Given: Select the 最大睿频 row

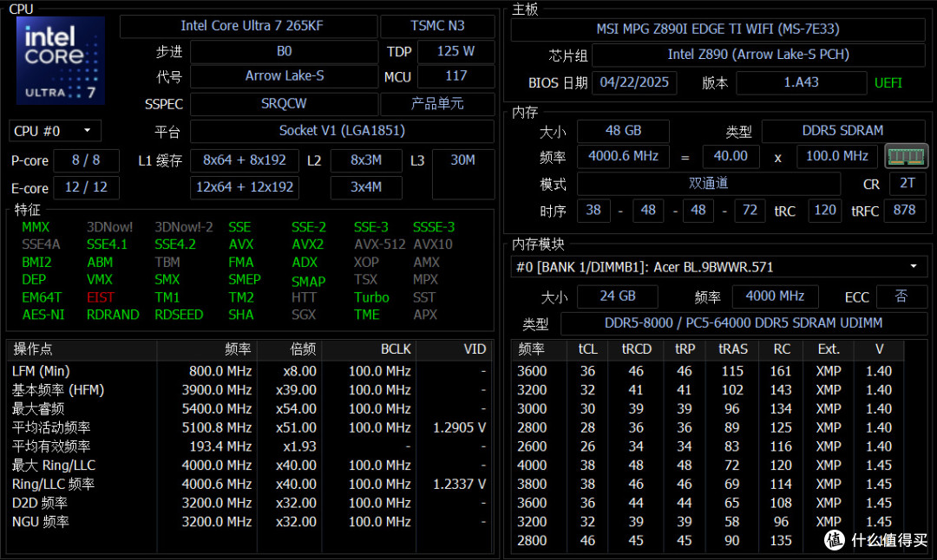Looking at the screenshot, I should (x=250, y=409).
